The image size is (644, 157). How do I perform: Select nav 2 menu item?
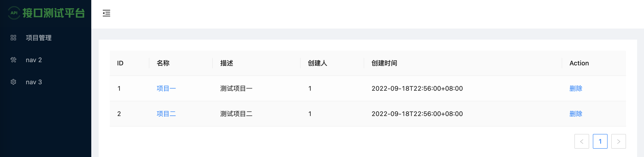[45, 60]
